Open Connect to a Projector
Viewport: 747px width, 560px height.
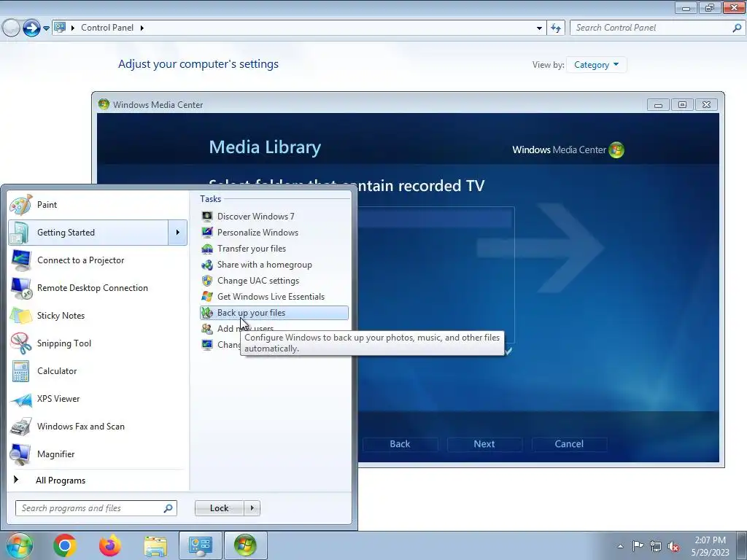[98, 260]
